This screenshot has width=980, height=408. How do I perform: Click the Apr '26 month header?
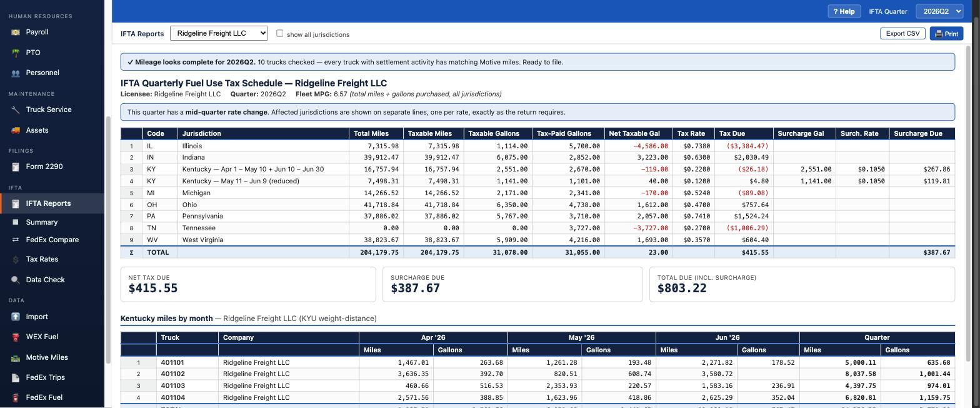point(432,337)
